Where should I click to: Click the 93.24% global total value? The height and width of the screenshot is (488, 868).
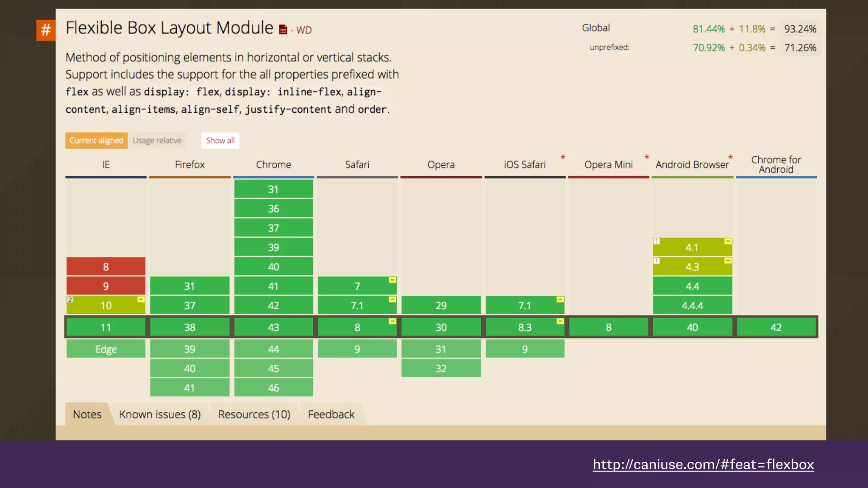[x=800, y=29]
